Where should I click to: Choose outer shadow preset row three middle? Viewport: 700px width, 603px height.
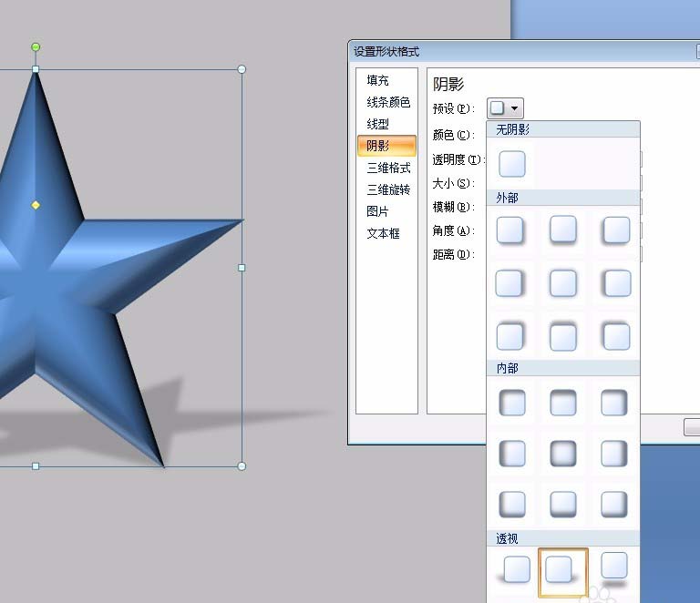(563, 337)
